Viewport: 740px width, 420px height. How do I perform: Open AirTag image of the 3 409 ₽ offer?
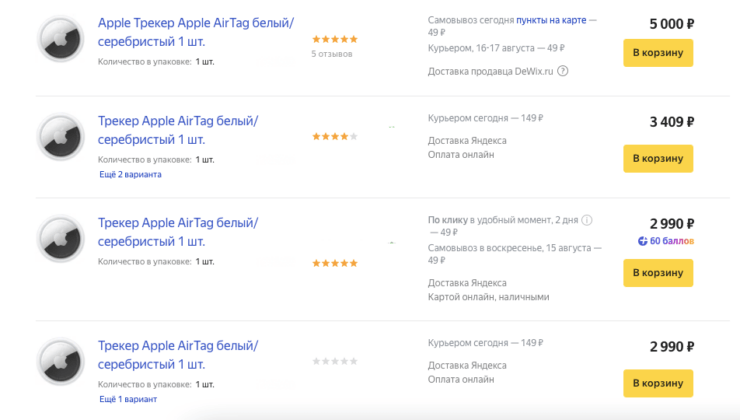61,137
